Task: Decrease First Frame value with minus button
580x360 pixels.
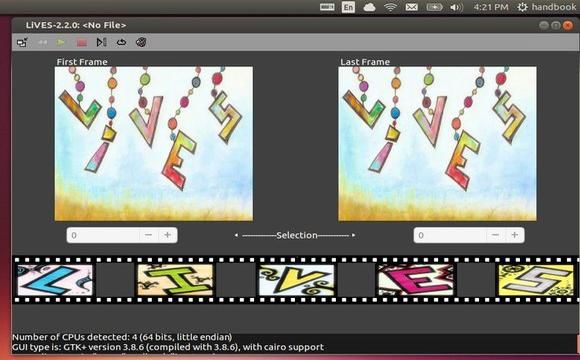Action: pos(148,235)
